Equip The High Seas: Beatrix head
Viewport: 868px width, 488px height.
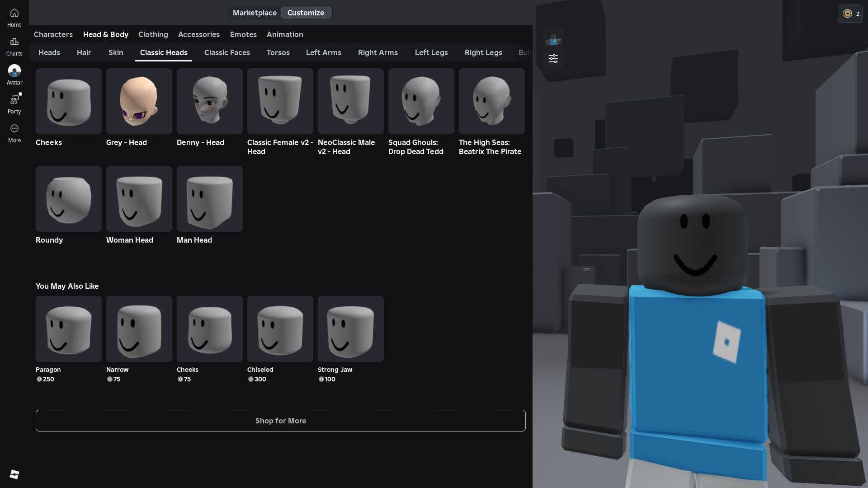[492, 101]
